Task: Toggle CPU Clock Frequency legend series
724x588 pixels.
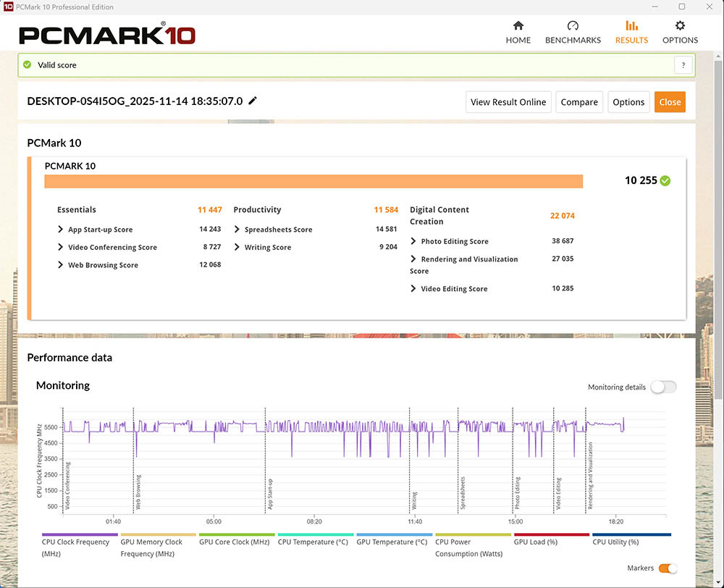Action: (x=75, y=542)
